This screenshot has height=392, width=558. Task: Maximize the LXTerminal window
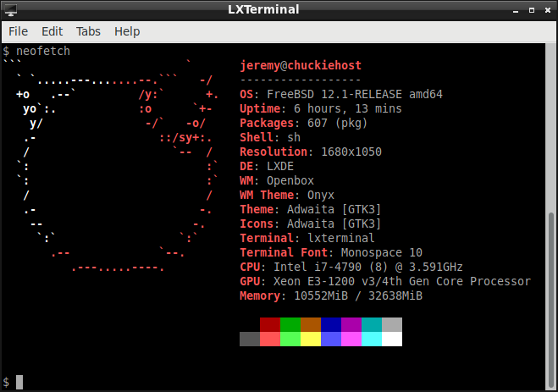click(532, 10)
